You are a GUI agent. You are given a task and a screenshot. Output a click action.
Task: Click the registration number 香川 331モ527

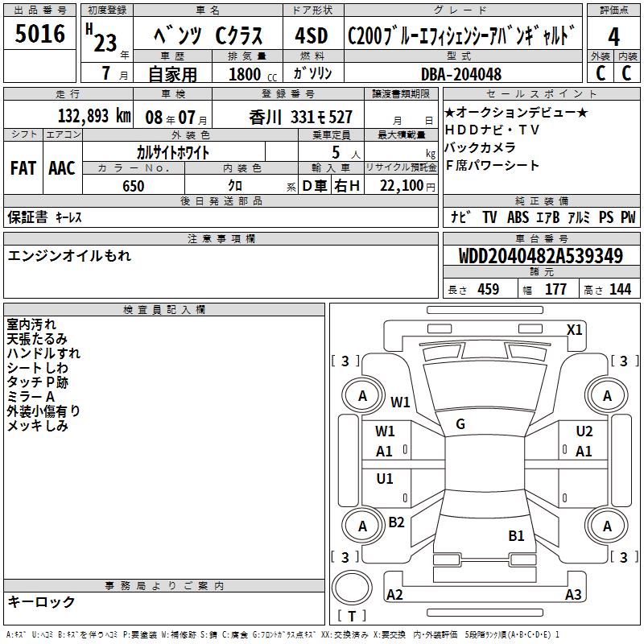(301, 117)
